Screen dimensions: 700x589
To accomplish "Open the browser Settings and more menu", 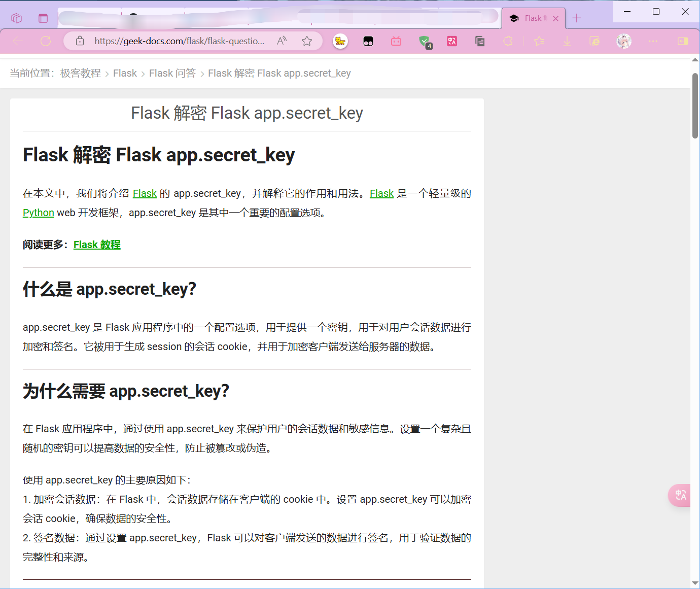I will (653, 41).
